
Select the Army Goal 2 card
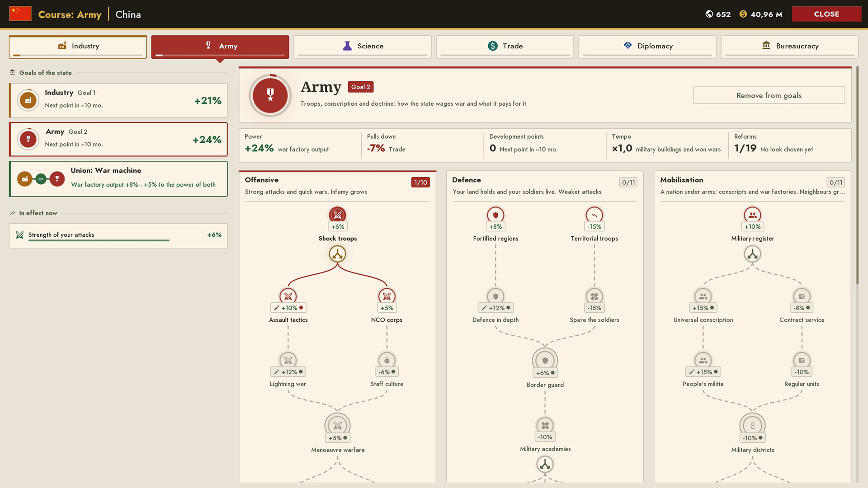click(x=118, y=139)
